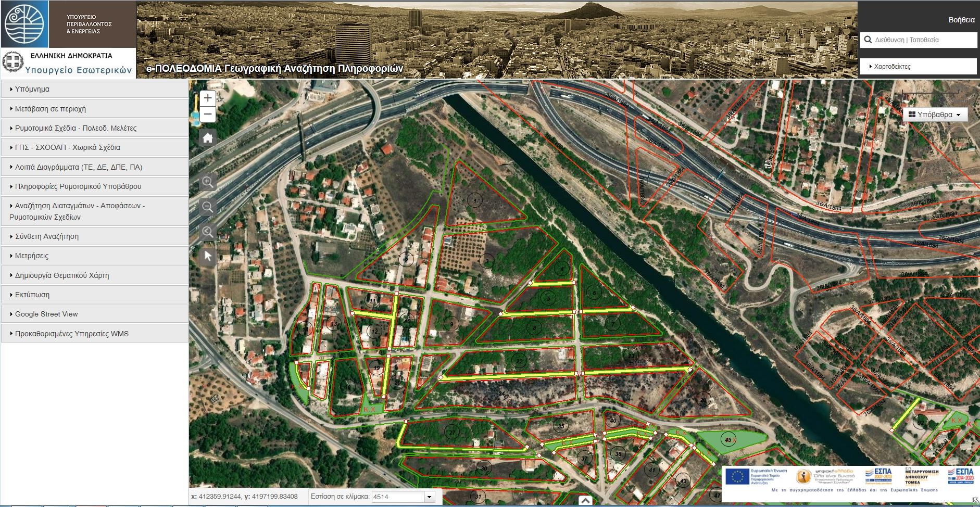Screen dimensions: 980x507
Task: Click the previous zoom extent magnifier icon
Action: 208,232
